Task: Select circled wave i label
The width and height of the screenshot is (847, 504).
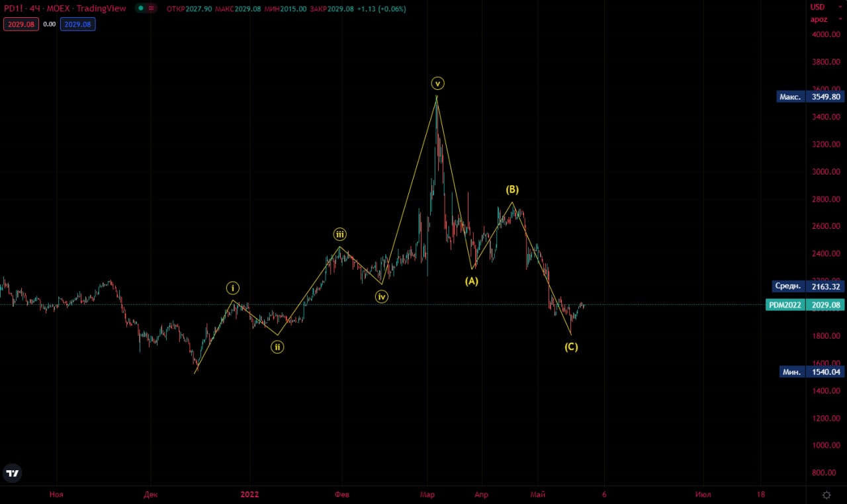Action: [x=233, y=288]
